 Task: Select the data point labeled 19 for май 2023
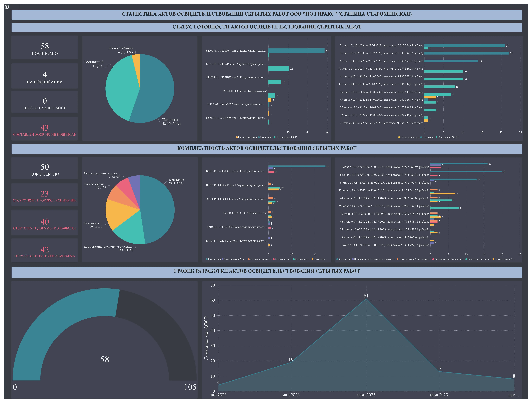[291, 362]
